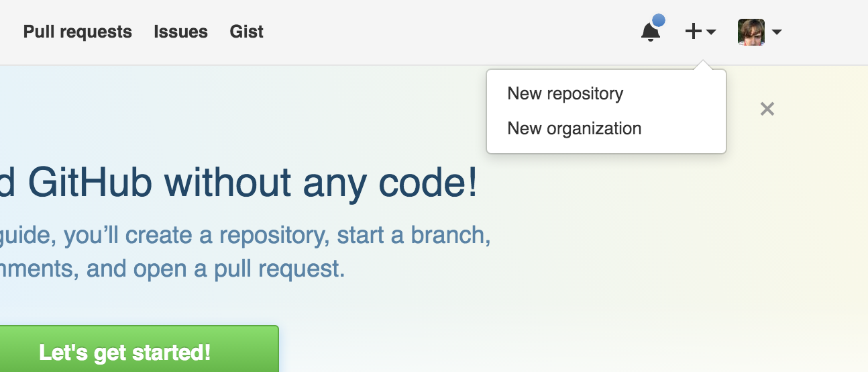This screenshot has width=868, height=372.
Task: Click the green Let's get started button
Action: point(125,351)
